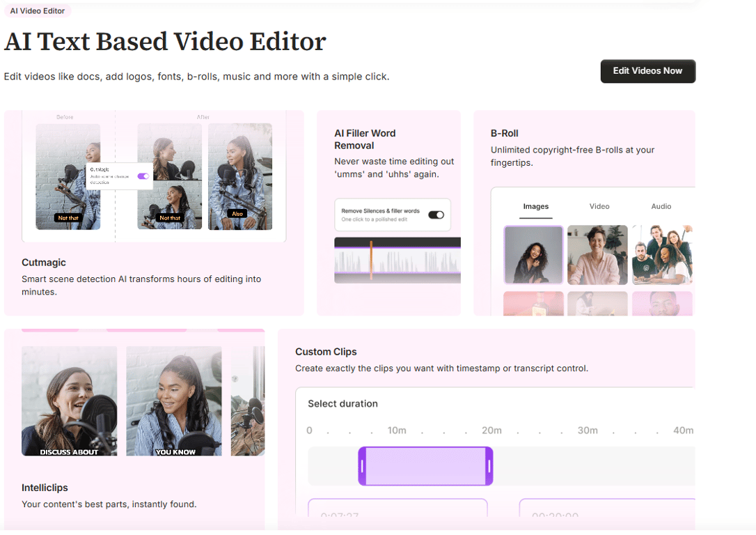Switch to the Images tab

(535, 206)
